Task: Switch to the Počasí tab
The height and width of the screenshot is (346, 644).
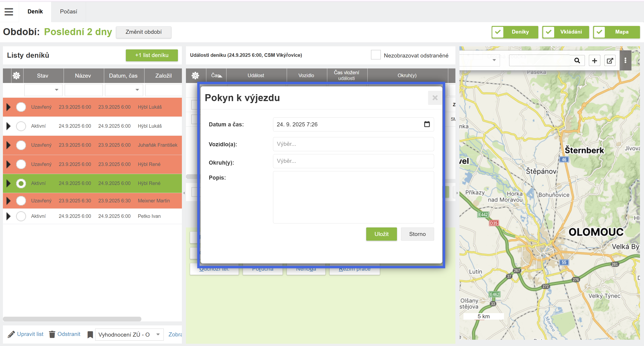Action: coord(69,11)
